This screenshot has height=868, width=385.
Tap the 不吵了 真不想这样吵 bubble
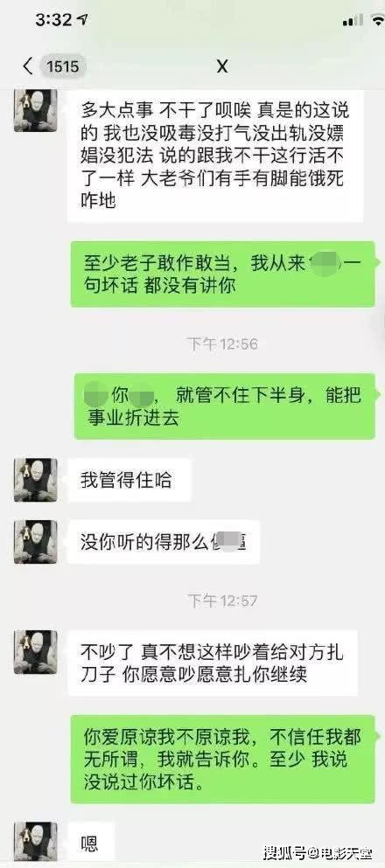point(212,663)
